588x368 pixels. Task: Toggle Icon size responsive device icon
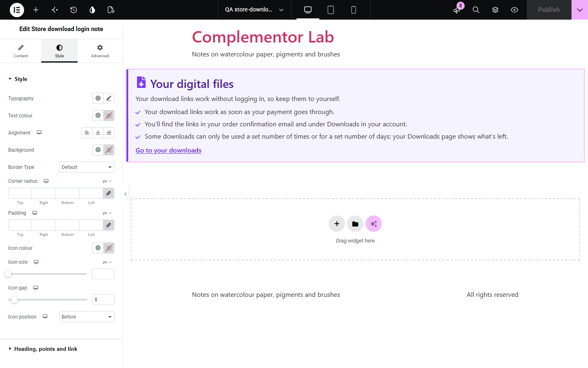[x=36, y=262]
